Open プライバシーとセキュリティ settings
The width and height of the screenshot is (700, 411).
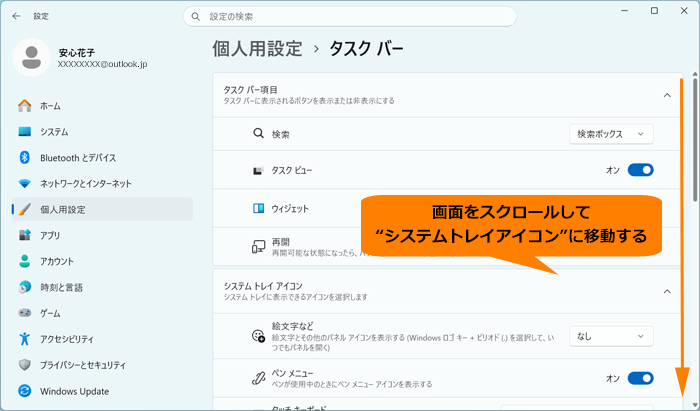tap(103, 365)
